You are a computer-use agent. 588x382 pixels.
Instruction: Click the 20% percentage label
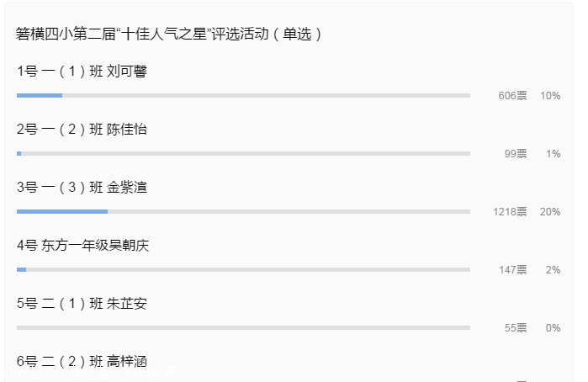(x=550, y=212)
